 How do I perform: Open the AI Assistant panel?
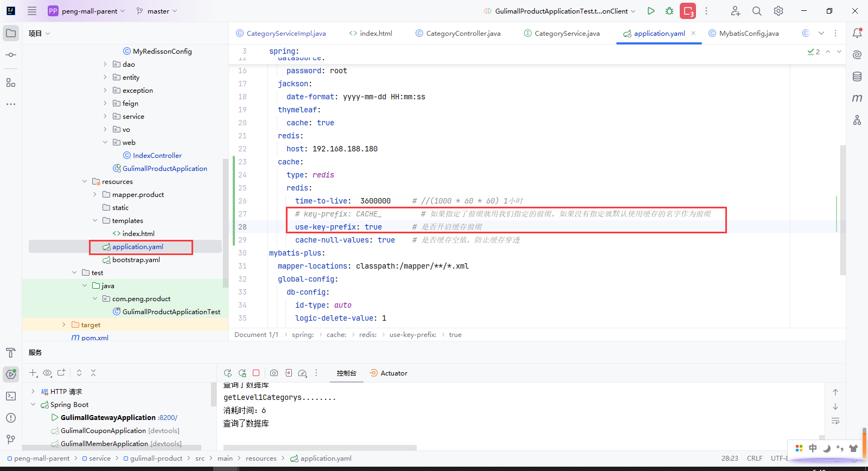point(857,55)
